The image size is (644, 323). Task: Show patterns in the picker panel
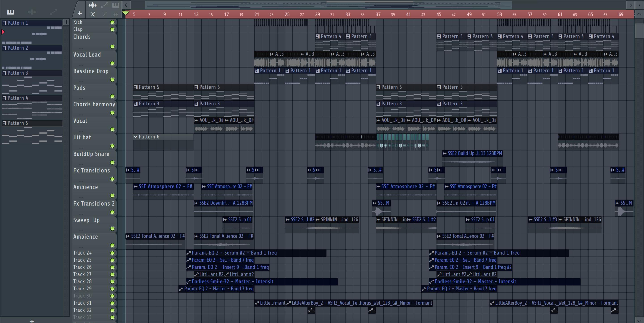point(11,12)
